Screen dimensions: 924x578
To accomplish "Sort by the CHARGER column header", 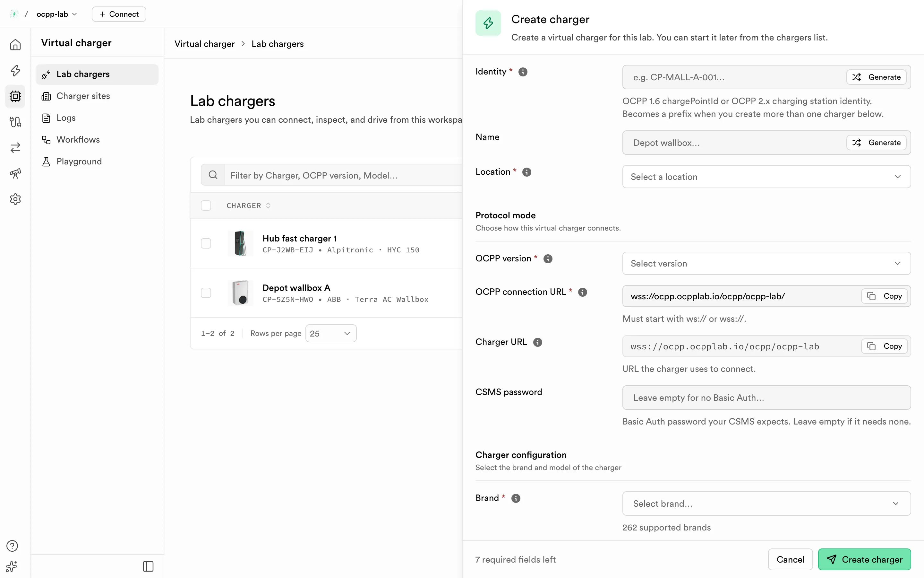I will 249,206.
